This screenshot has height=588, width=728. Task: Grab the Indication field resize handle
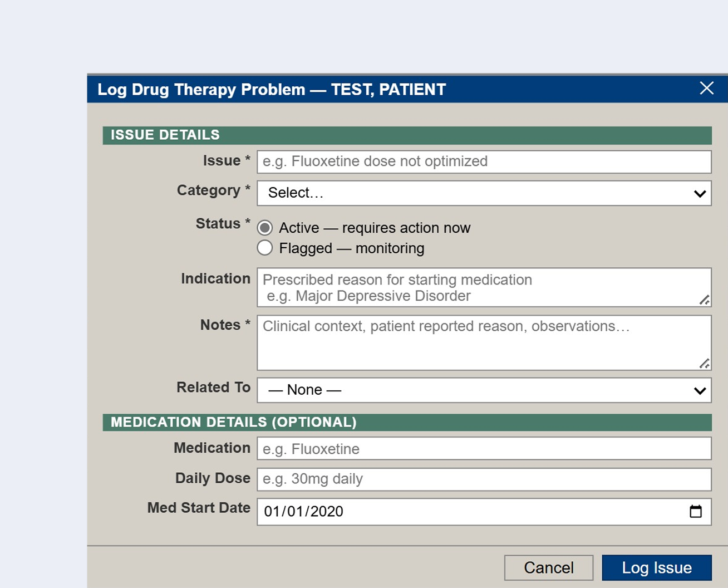coord(705,300)
